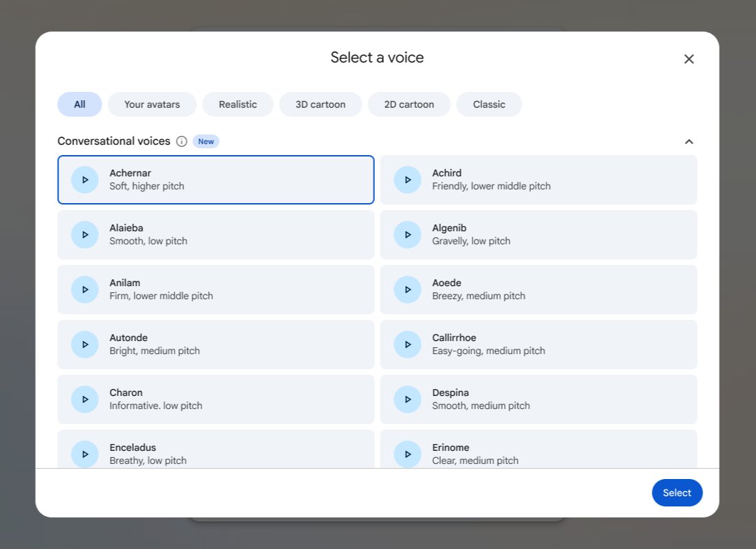
Task: Open the Conversational voices info icon
Action: pos(182,141)
